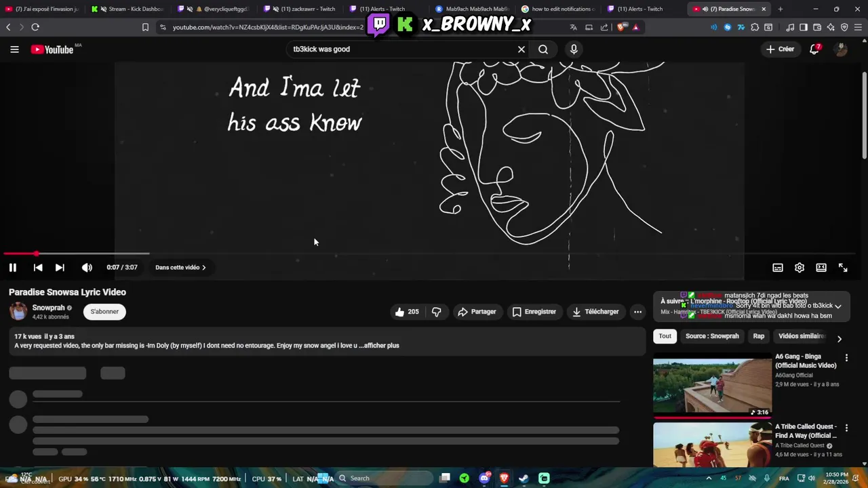The height and width of the screenshot is (488, 868).
Task: Open player settings gear
Action: [x=800, y=268]
